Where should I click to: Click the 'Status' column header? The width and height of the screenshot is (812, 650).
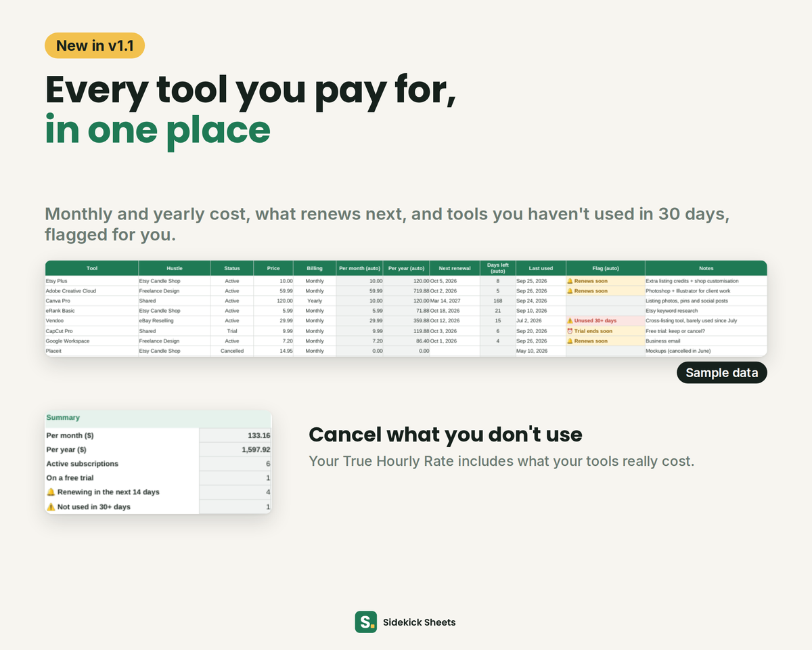(232, 268)
